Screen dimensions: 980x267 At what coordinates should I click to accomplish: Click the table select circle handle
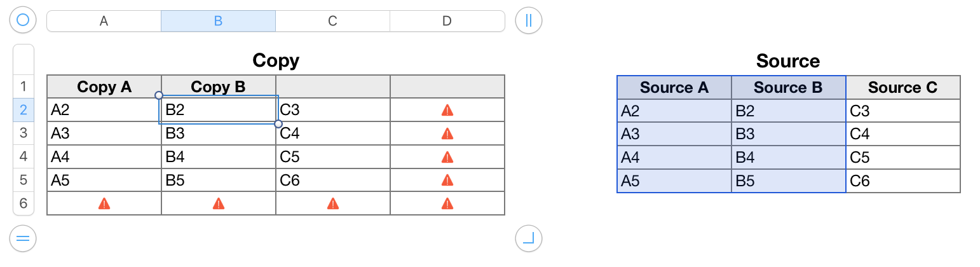tap(23, 21)
